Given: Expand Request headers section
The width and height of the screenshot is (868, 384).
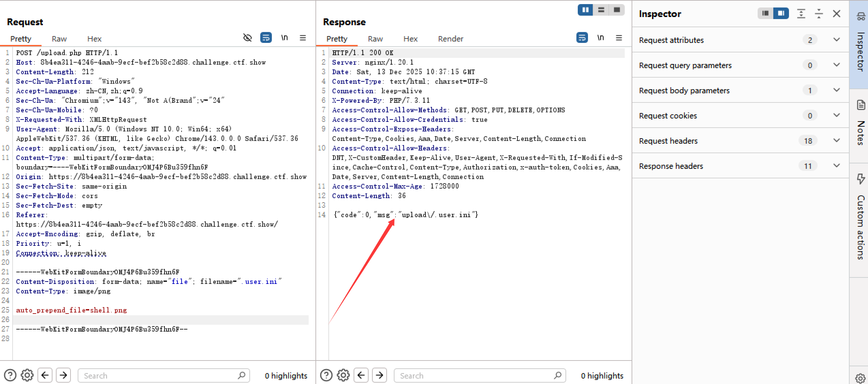Looking at the screenshot, I should pos(836,141).
